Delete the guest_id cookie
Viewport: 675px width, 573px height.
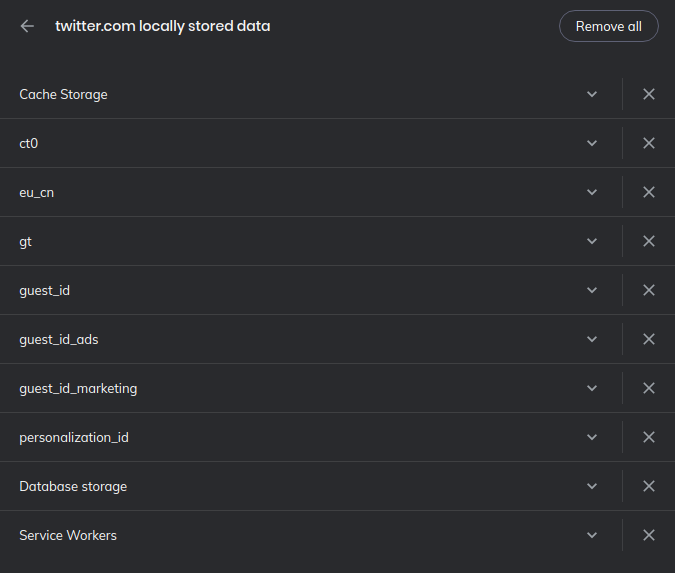click(649, 291)
